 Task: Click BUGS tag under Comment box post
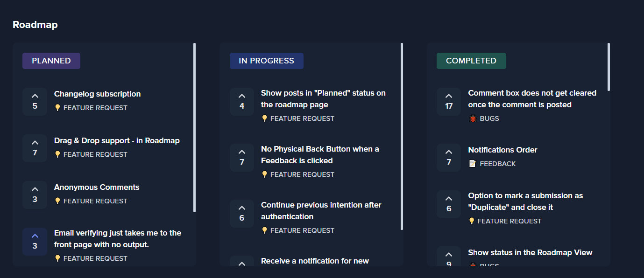coord(488,118)
